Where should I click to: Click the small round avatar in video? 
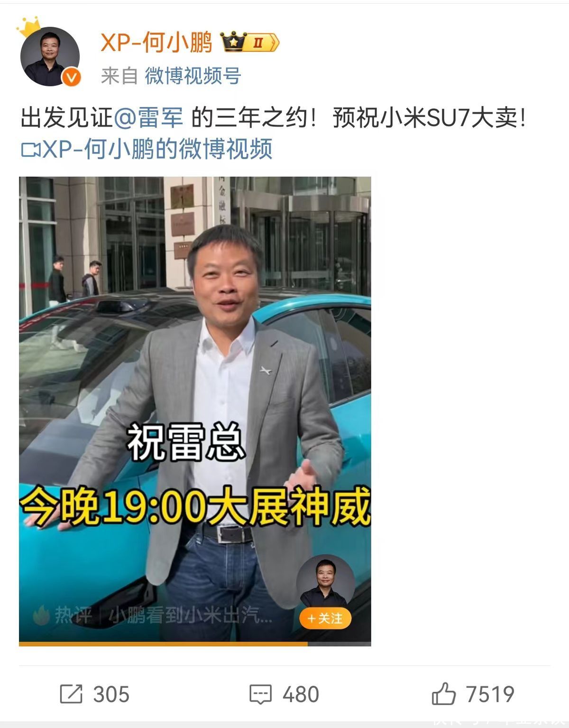click(325, 583)
